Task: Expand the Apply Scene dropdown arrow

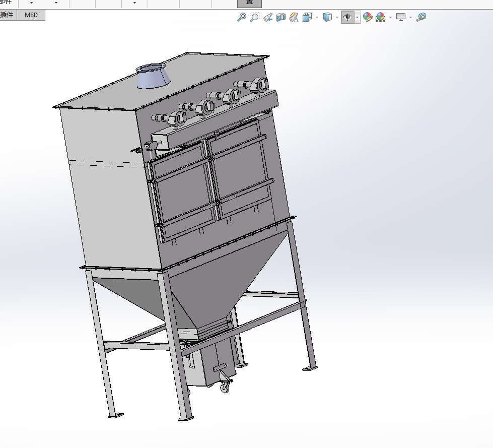Action: pyautogui.click(x=390, y=18)
